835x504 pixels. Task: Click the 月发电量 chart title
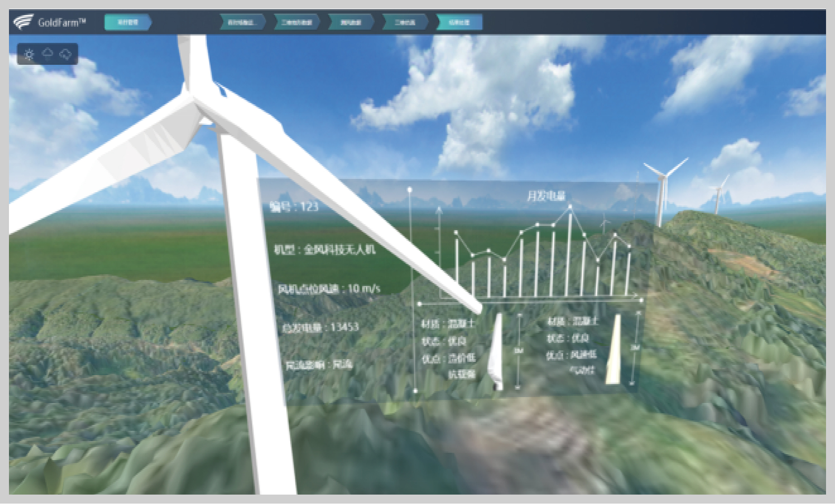tap(545, 196)
